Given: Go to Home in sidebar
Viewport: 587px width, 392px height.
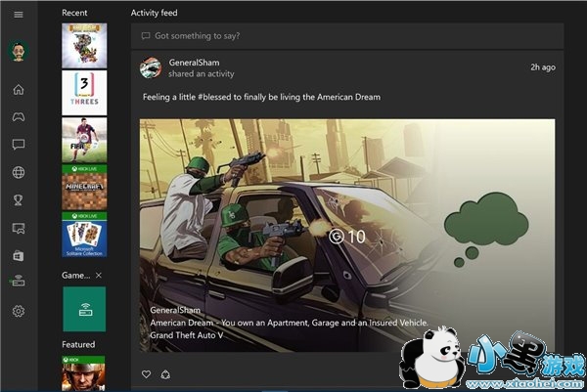Looking at the screenshot, I should coord(19,90).
